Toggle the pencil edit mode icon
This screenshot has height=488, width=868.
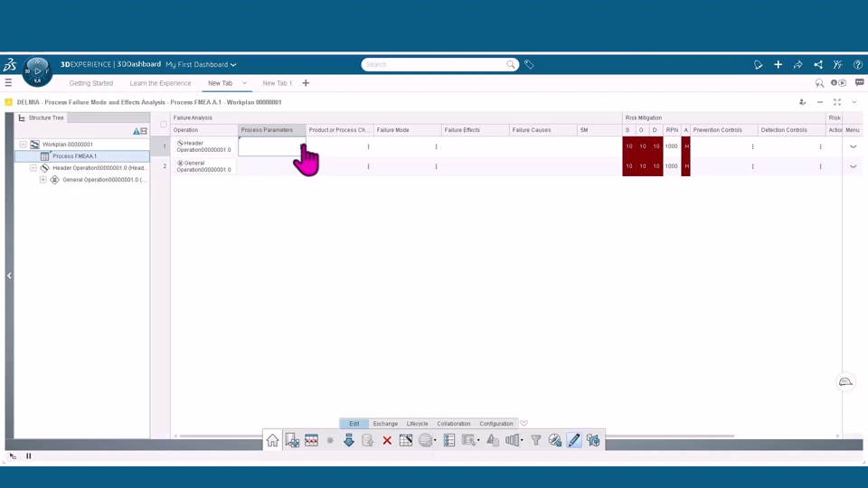574,440
